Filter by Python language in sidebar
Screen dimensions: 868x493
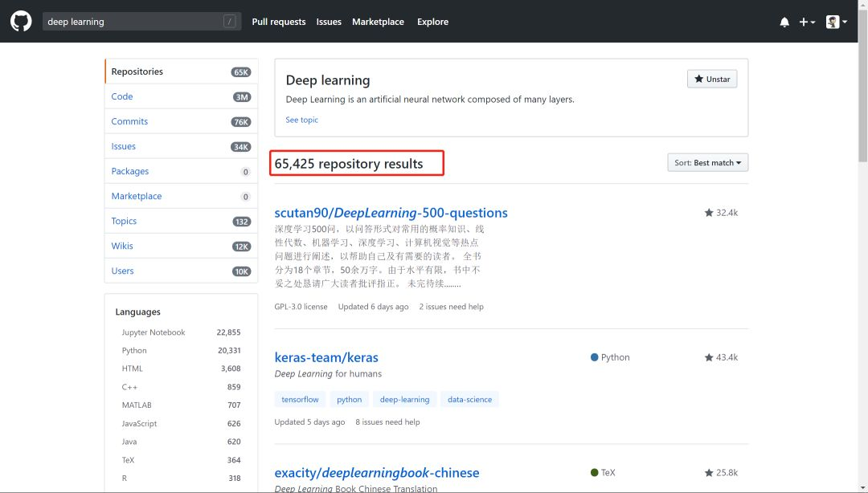181,351
